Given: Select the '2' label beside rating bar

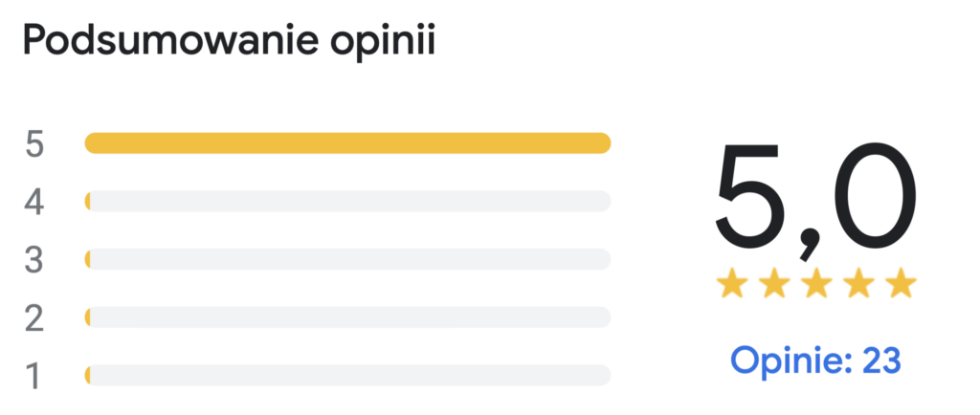Looking at the screenshot, I should click(x=34, y=318).
